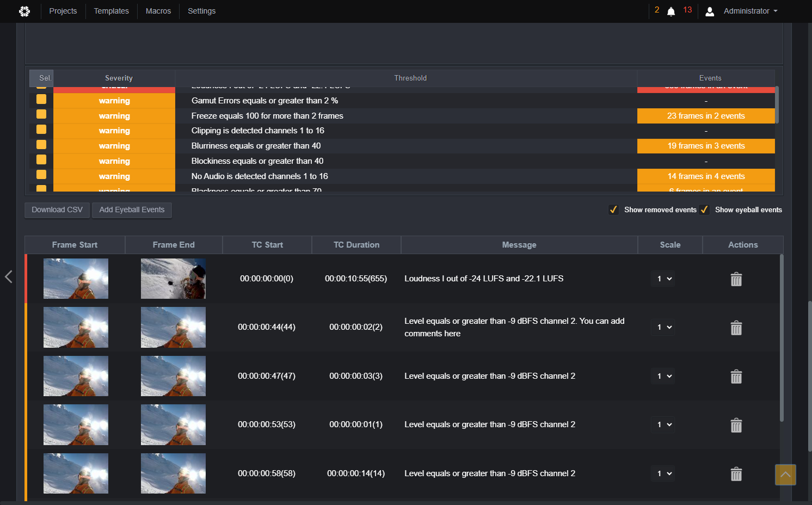Open Scale dropdown for 00:00:00:58 event
Screen dimensions: 812x505
[663, 473]
